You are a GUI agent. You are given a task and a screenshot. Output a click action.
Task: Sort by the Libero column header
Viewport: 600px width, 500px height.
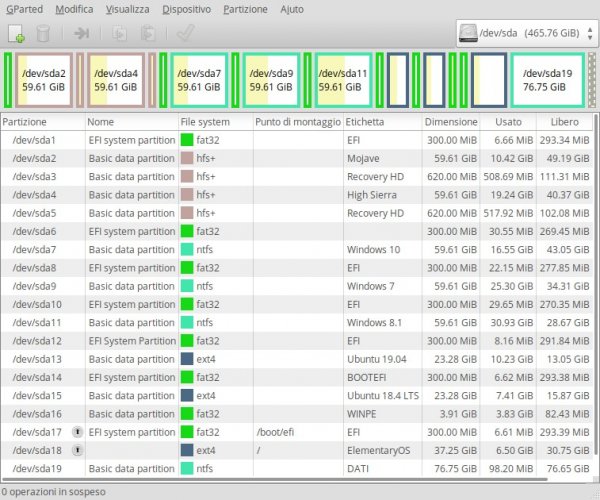(564, 122)
